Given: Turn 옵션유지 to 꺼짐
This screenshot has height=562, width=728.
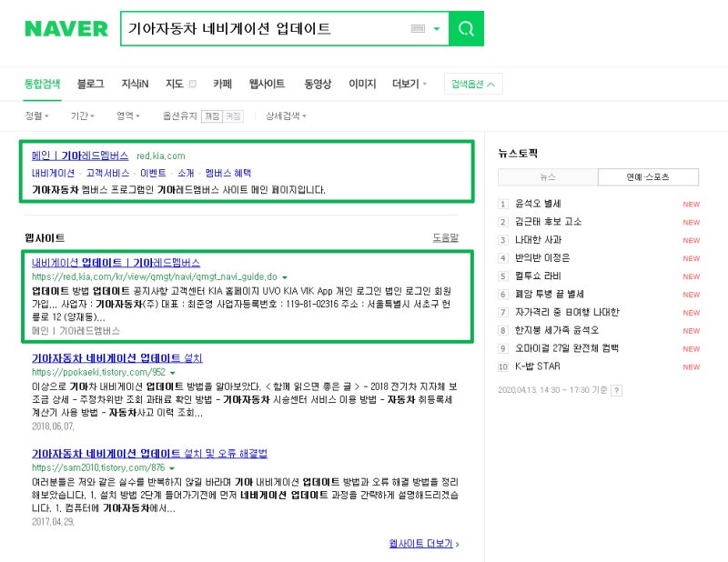Looking at the screenshot, I should 212,116.
